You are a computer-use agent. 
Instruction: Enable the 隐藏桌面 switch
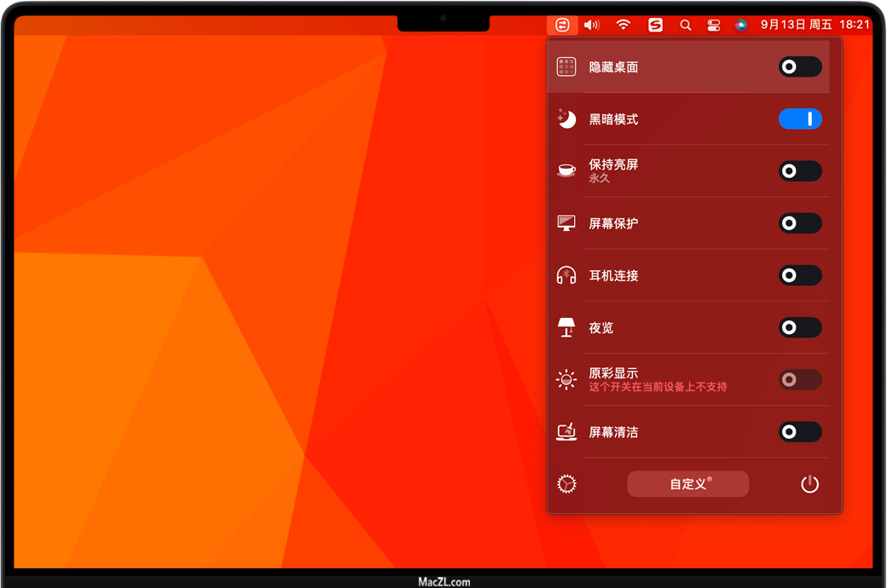pos(800,66)
